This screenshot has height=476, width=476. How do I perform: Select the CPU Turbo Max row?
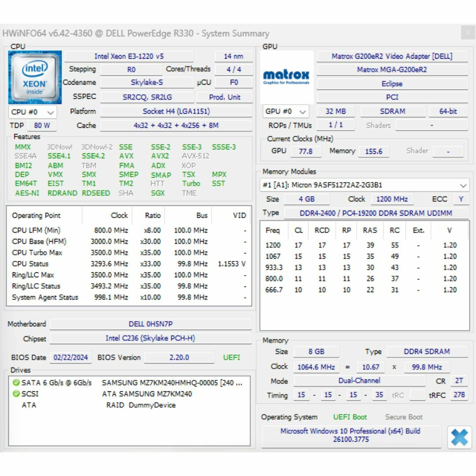129,253
